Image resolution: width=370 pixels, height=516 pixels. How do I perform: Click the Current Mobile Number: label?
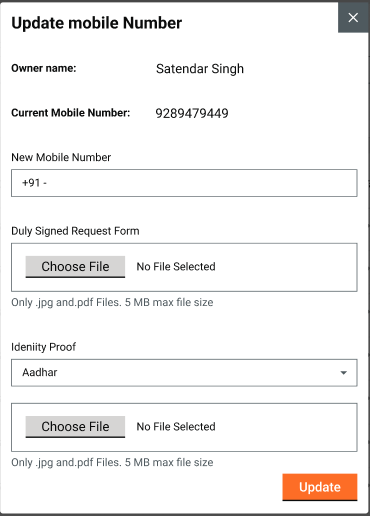click(x=71, y=113)
